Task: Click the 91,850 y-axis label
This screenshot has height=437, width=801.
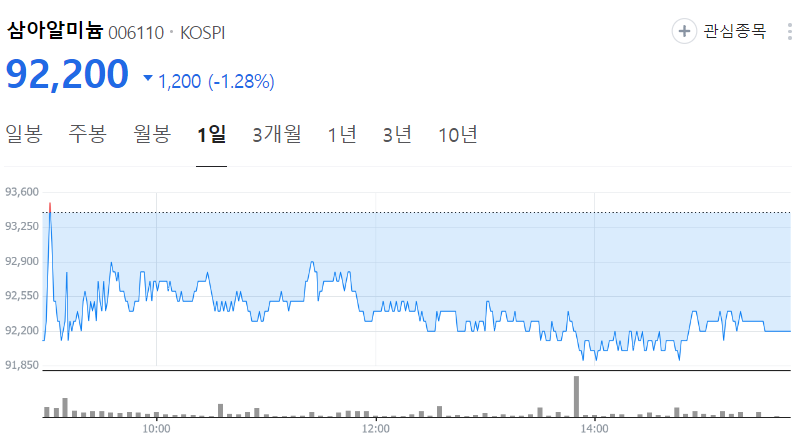Action: (22, 365)
